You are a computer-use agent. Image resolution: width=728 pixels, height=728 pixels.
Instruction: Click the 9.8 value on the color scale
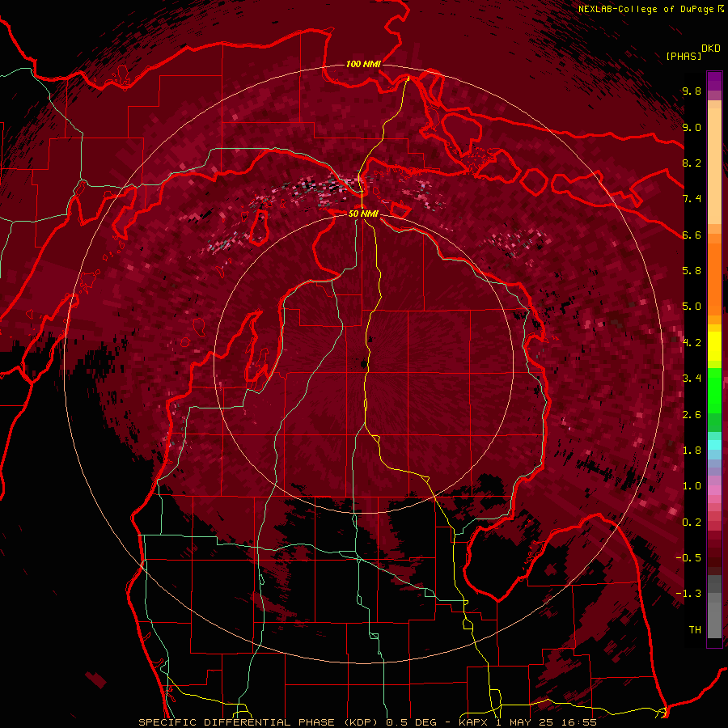pos(692,91)
